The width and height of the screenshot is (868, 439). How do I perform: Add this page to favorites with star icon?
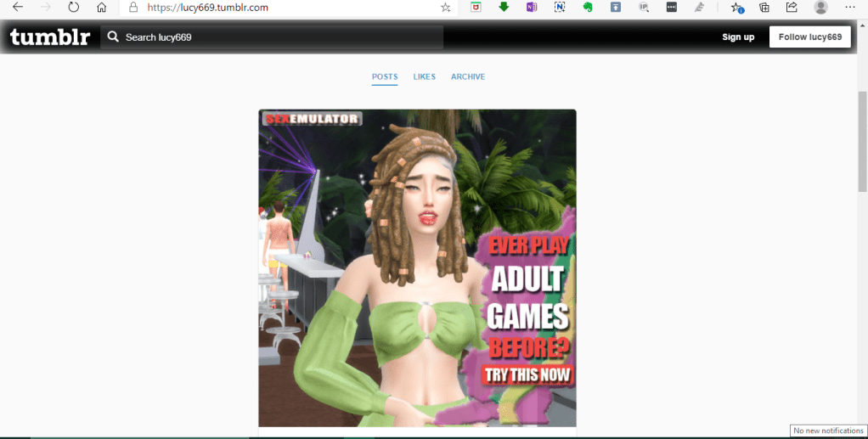446,8
